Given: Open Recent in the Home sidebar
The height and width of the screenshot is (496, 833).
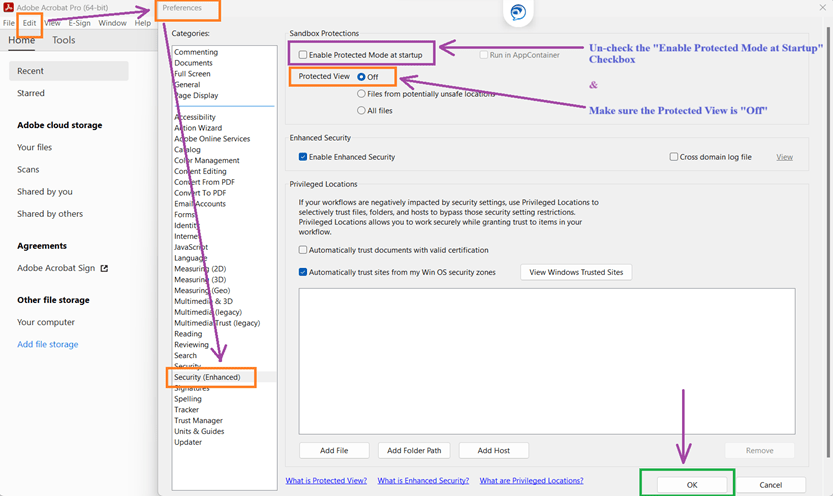Looking at the screenshot, I should tap(69, 71).
